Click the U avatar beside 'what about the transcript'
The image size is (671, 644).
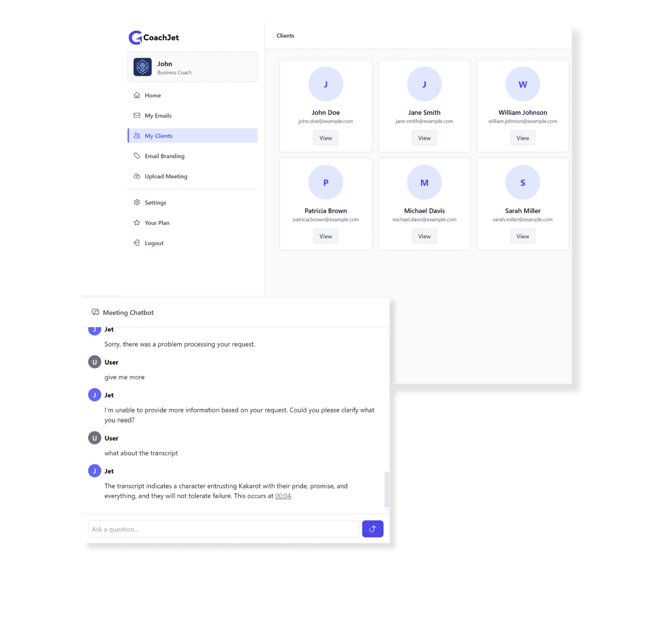pos(94,438)
